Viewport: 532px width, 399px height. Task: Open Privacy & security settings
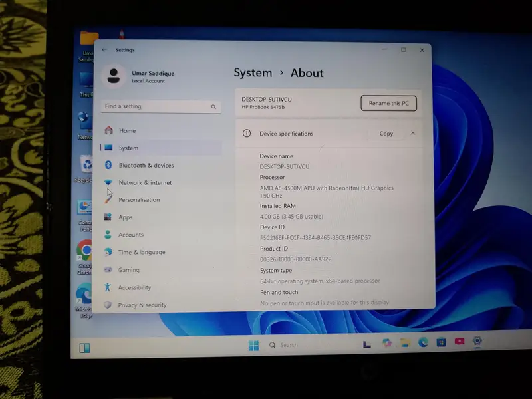tap(142, 305)
